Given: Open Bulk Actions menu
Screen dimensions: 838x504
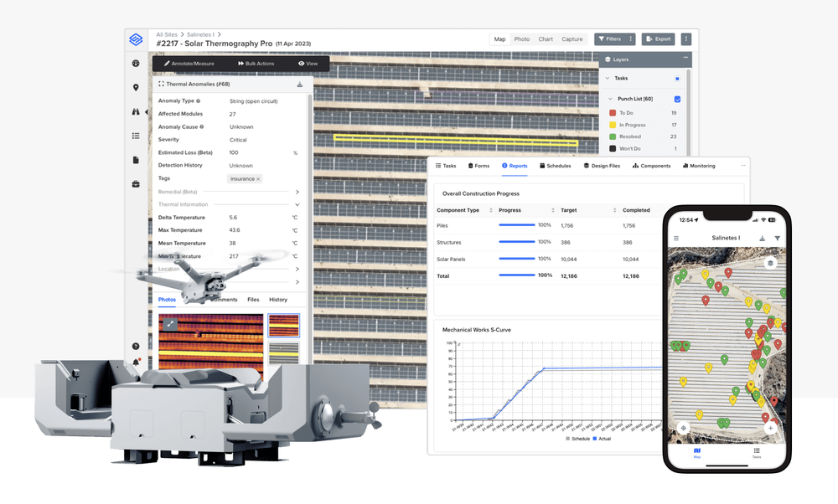Looking at the screenshot, I should (x=256, y=64).
